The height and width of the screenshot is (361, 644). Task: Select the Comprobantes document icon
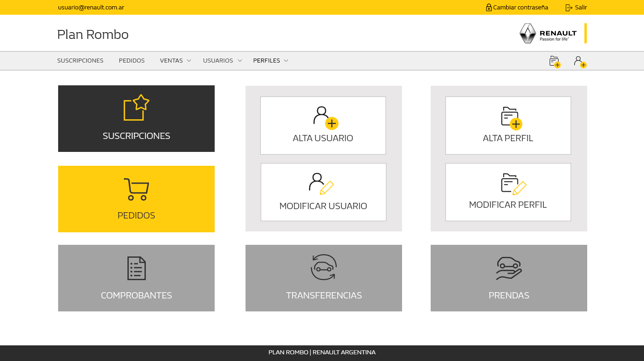136,268
